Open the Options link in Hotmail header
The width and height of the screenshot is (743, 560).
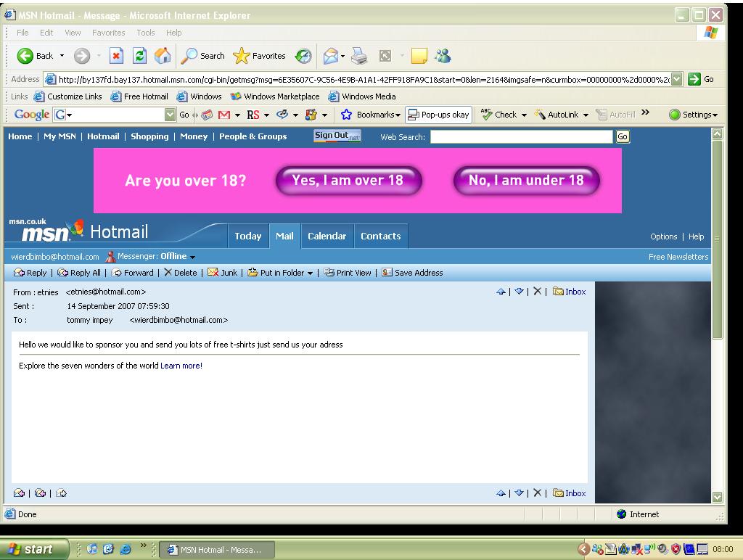(x=663, y=236)
